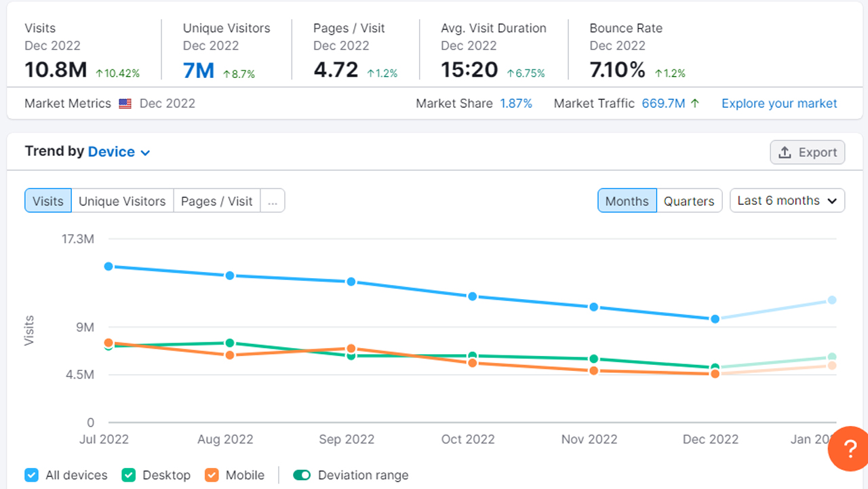The width and height of the screenshot is (868, 489).
Task: Open the Explore your market link
Action: (778, 103)
